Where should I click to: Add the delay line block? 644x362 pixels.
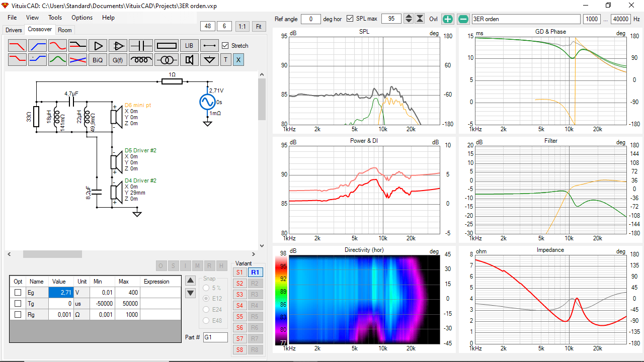tap(78, 46)
